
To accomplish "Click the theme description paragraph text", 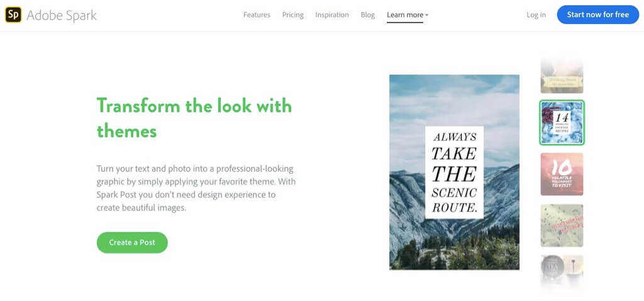I will coord(196,188).
